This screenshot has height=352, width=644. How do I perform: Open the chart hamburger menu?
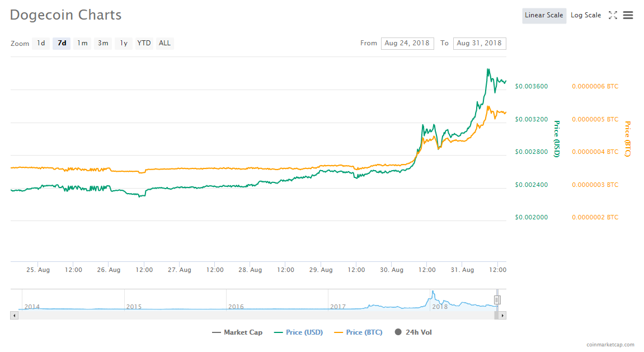628,15
